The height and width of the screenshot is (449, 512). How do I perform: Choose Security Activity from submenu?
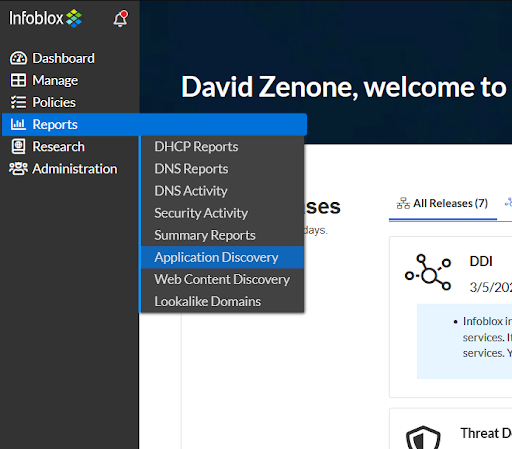click(x=222, y=213)
